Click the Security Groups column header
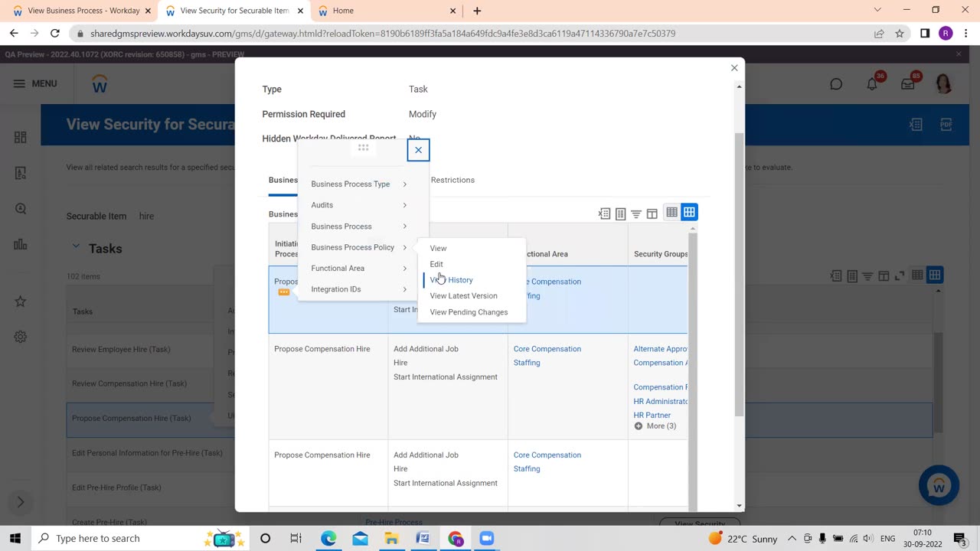980x551 pixels. [x=660, y=254]
